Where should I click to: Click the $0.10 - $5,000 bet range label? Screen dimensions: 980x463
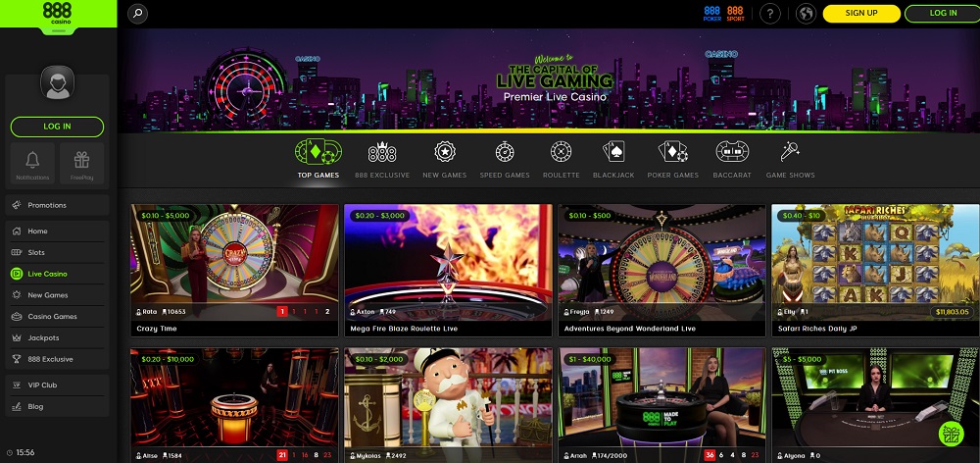tap(165, 216)
